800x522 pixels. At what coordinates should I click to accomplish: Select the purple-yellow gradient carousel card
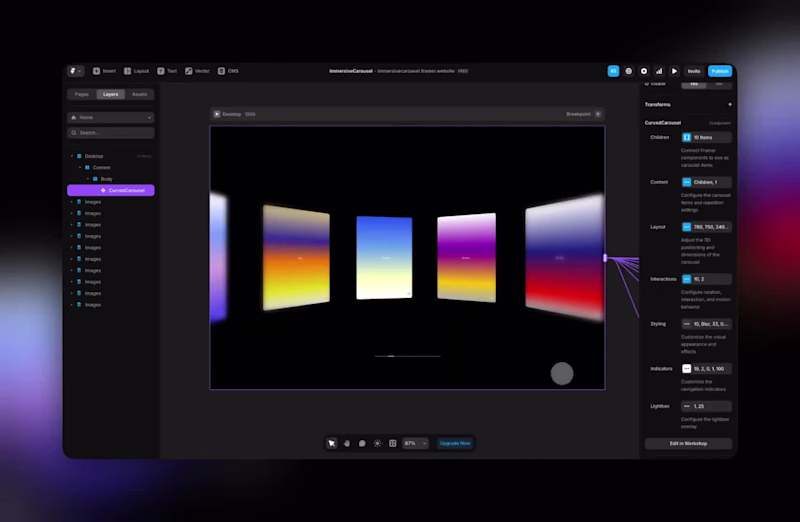(x=466, y=258)
